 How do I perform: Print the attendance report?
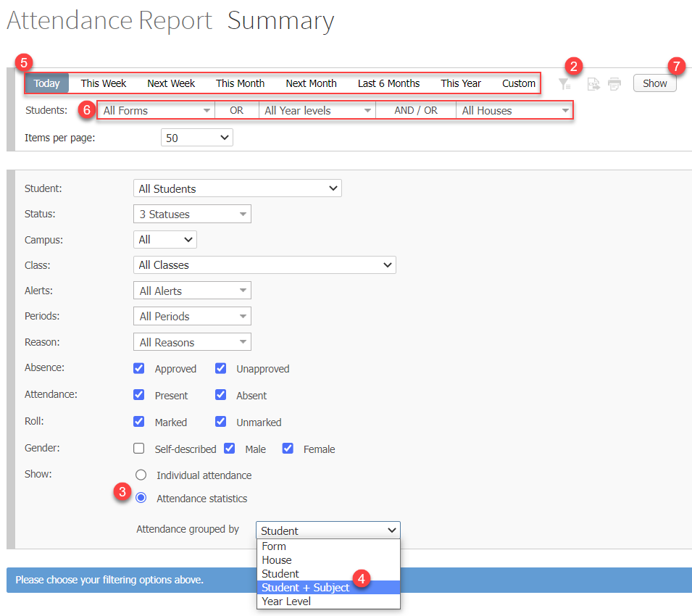[x=614, y=84]
